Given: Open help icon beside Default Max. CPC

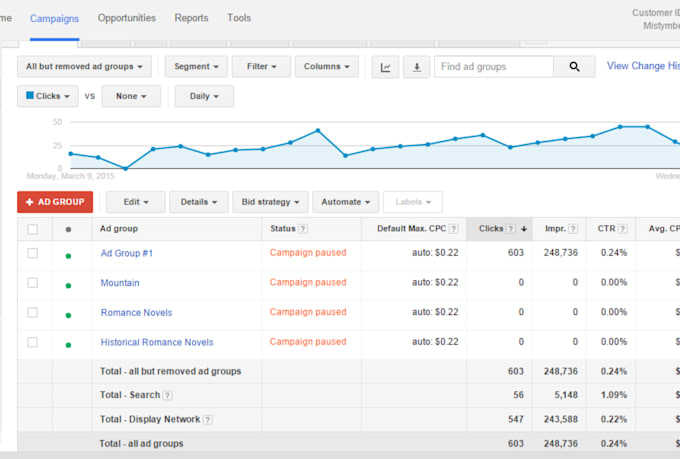Looking at the screenshot, I should coord(454,229).
